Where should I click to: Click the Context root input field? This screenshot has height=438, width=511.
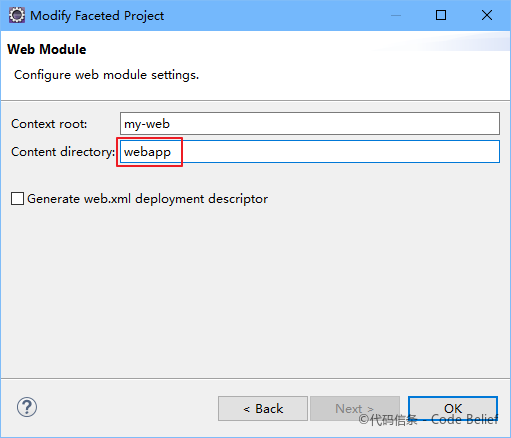coord(310,124)
